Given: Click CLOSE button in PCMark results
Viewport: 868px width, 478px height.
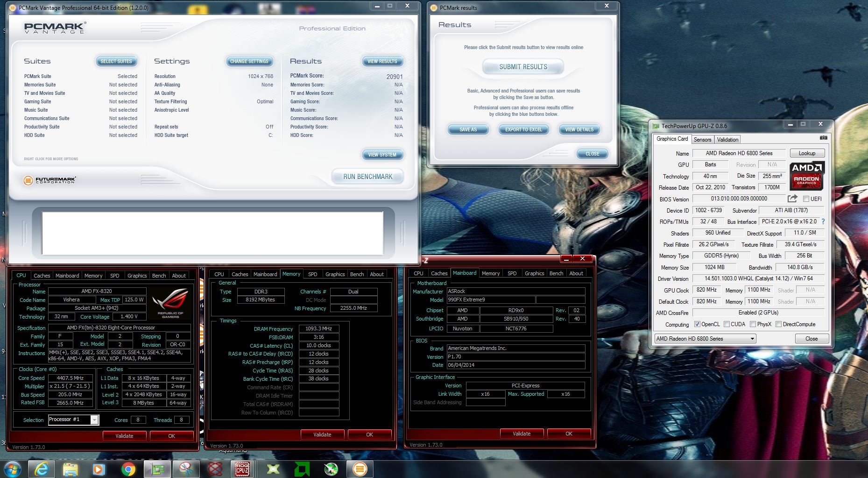Looking at the screenshot, I should click(x=592, y=154).
